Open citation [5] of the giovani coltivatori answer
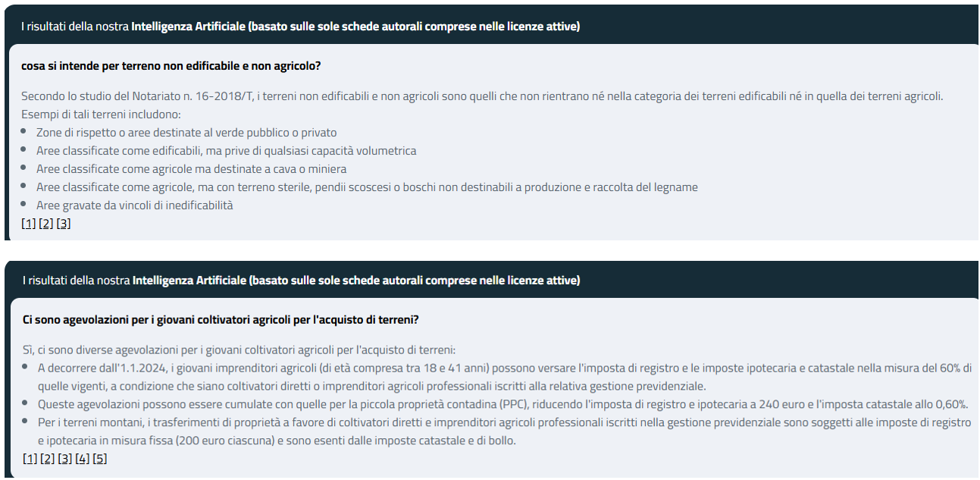The width and height of the screenshot is (980, 480). pos(100,459)
